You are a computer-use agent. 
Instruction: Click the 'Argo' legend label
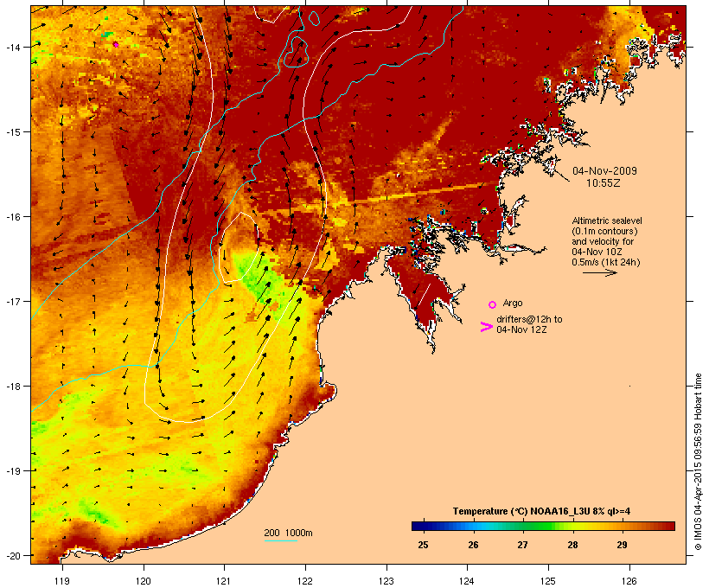(x=513, y=303)
